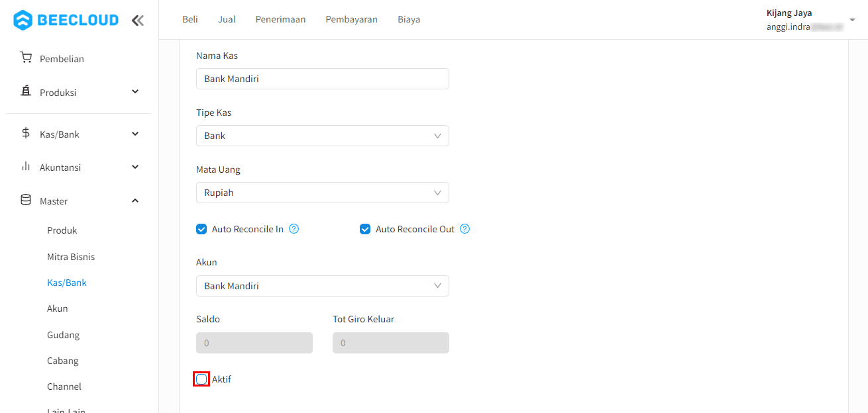Open help tooltip for Auto Reconcile Out
The image size is (868, 413).
464,229
